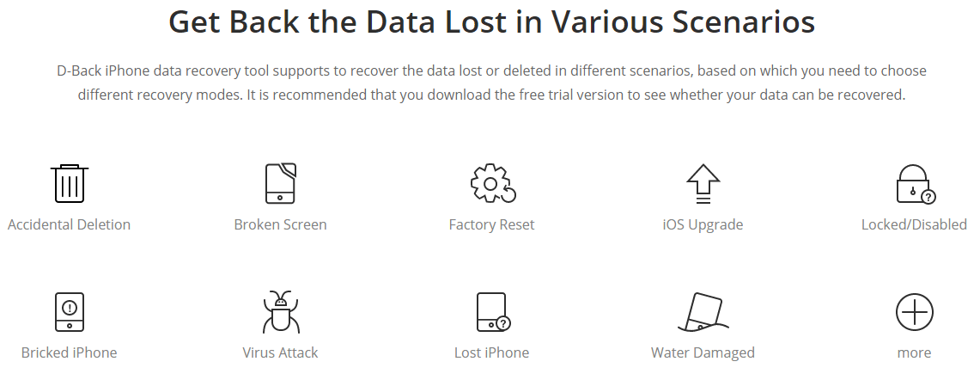The width and height of the screenshot is (980, 380).
Task: Click the Water Damaged phone icon
Action: (703, 312)
